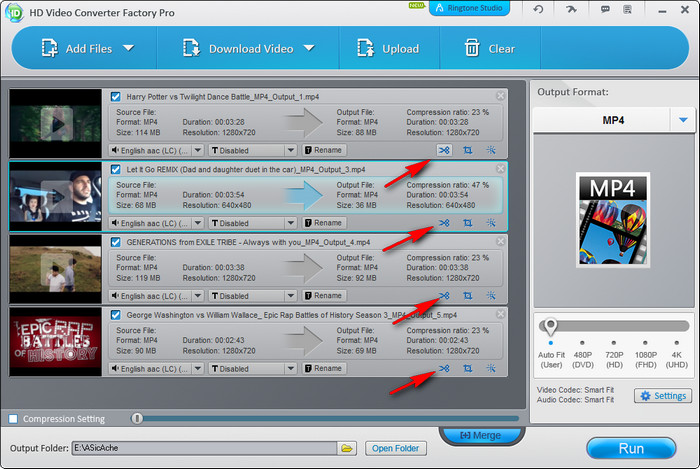The height and width of the screenshot is (469, 700).
Task: Open the effects tool for the GENERATIONS video
Action: tap(491, 295)
